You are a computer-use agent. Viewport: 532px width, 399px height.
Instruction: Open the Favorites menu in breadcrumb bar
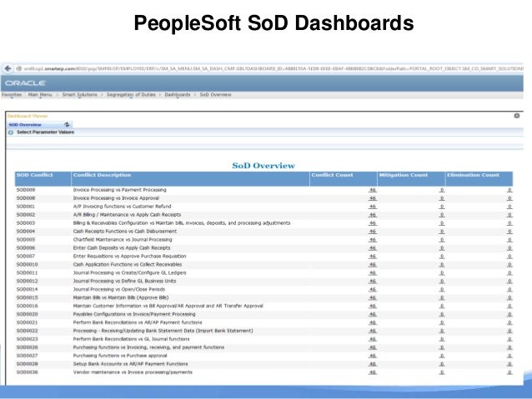point(12,95)
